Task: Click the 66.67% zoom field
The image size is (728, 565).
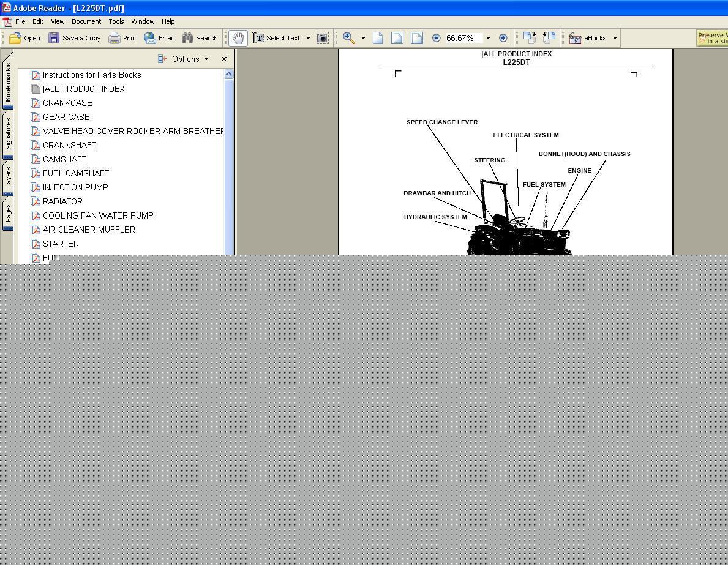Action: tap(463, 38)
